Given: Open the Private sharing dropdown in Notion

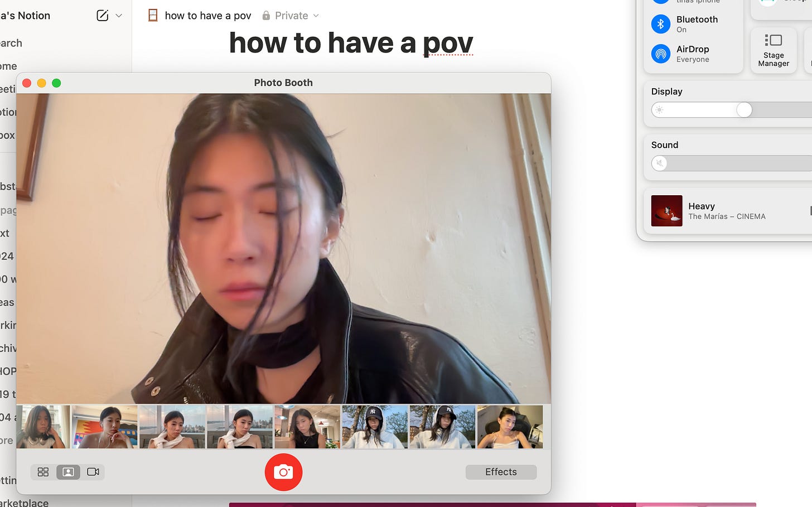Looking at the screenshot, I should (x=291, y=16).
